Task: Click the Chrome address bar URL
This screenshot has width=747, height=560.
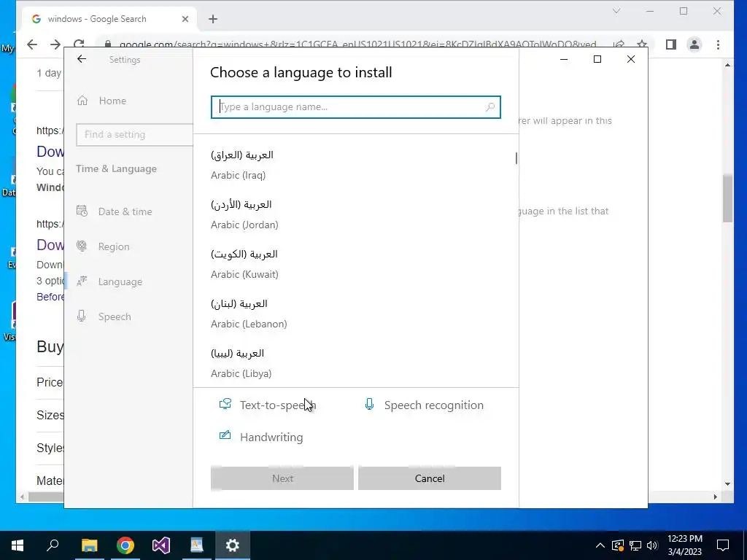Action: coord(357,44)
